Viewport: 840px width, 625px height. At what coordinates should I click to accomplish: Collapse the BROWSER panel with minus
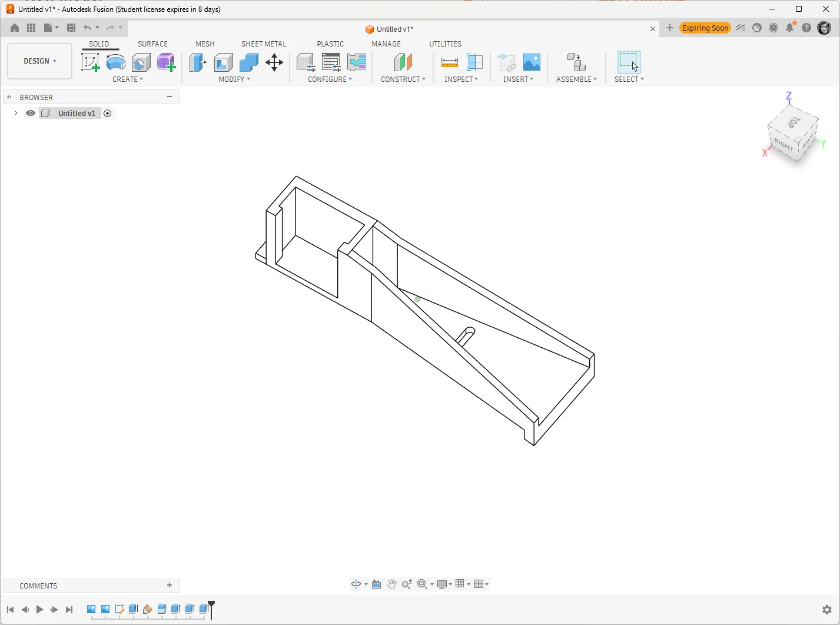[x=170, y=97]
